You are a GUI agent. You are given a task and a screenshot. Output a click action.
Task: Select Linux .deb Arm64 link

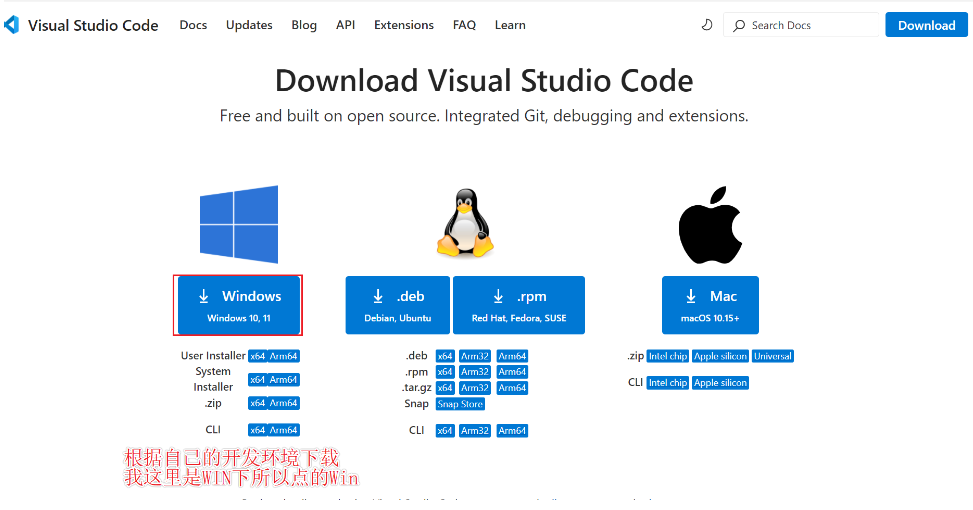coord(512,356)
